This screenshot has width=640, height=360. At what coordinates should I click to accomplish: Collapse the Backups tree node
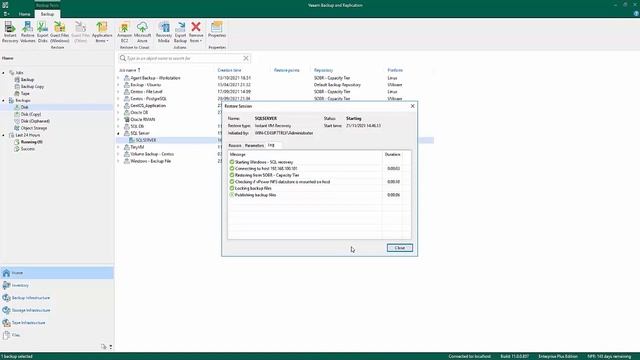pyautogui.click(x=4, y=100)
